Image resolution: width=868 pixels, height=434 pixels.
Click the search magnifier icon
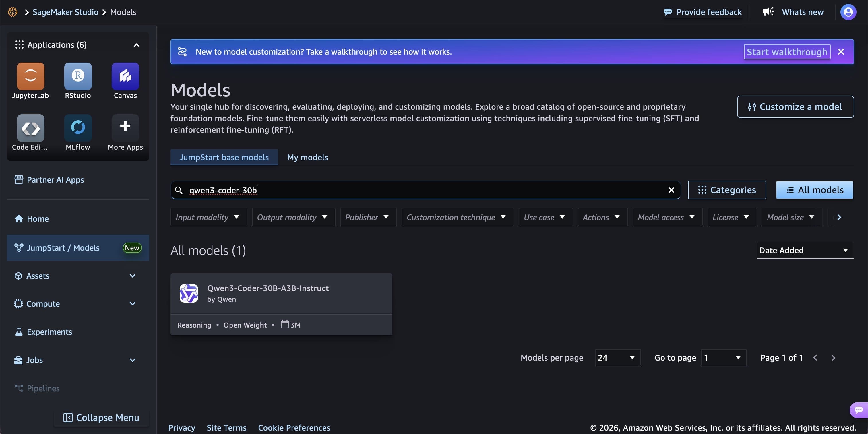pos(179,190)
